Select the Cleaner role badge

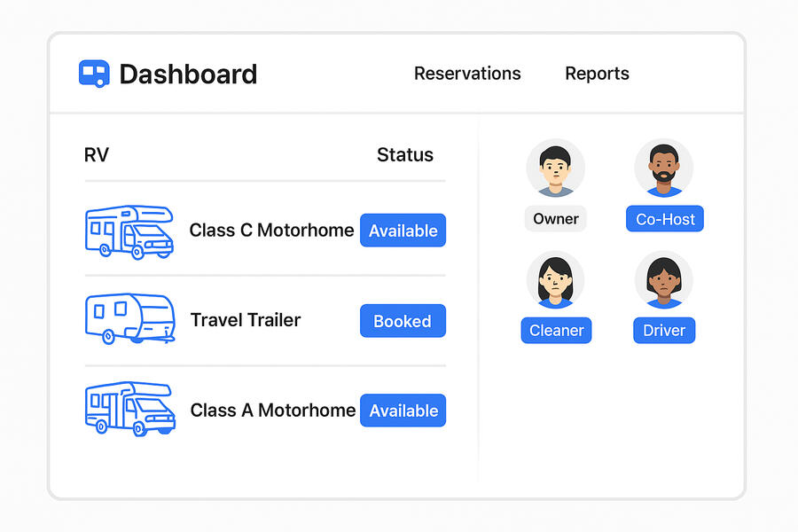coord(556,331)
